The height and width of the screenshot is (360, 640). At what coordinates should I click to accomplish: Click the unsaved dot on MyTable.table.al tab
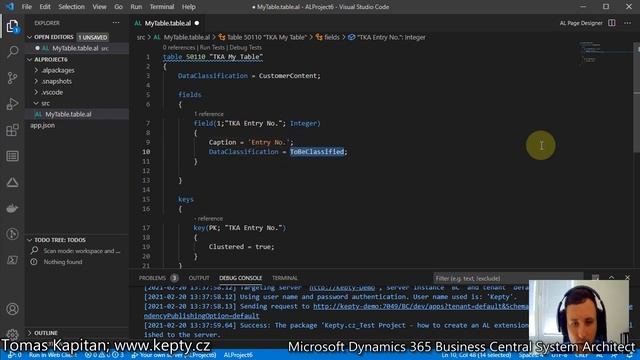coord(197,23)
